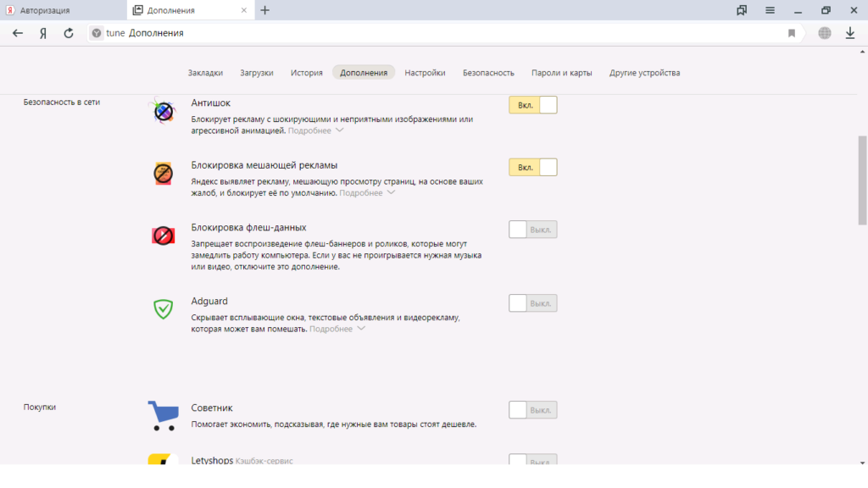Screen dimensions: 868x488
Task: Go to the Безопасность section
Action: point(488,73)
